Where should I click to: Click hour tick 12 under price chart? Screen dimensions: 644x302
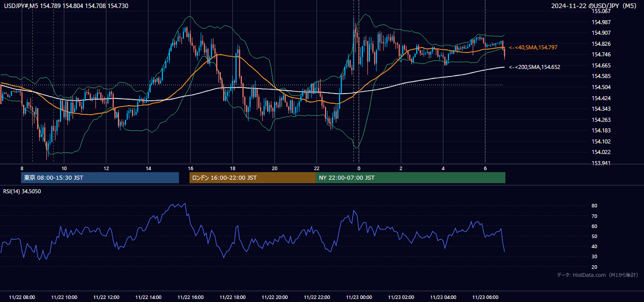pyautogui.click(x=106, y=168)
